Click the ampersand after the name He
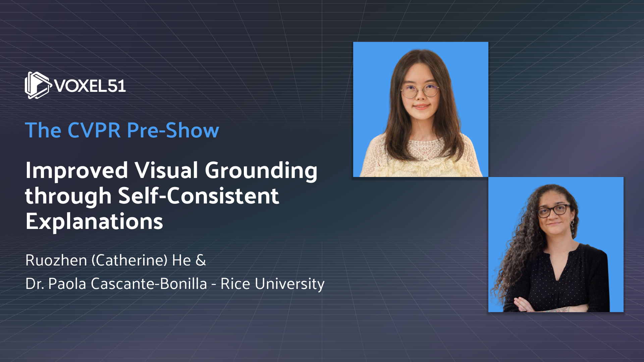644x362 pixels. point(201,260)
